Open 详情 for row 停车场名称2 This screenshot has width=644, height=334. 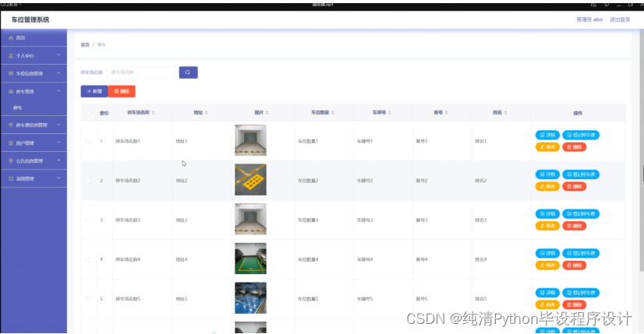(x=547, y=174)
